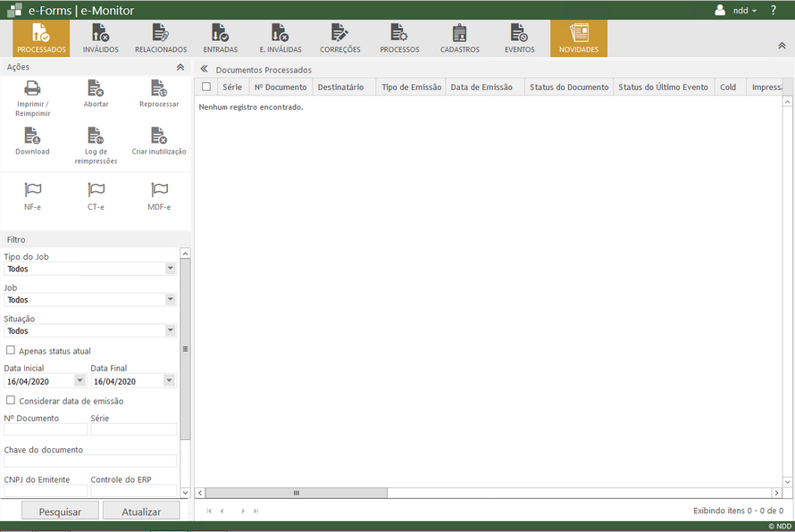Screen dimensions: 795x532
Task: Open the Eventos tab
Action: (519, 38)
